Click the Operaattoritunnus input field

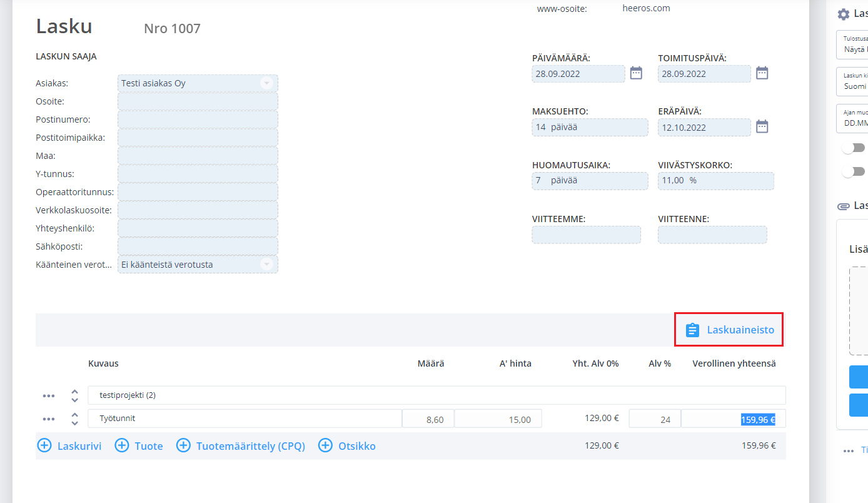(x=198, y=192)
